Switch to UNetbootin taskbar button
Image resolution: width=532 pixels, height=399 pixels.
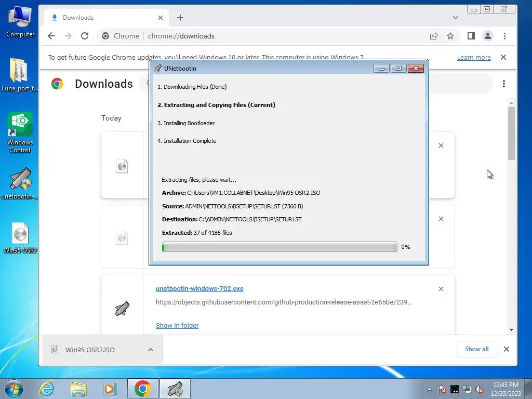coord(175,389)
